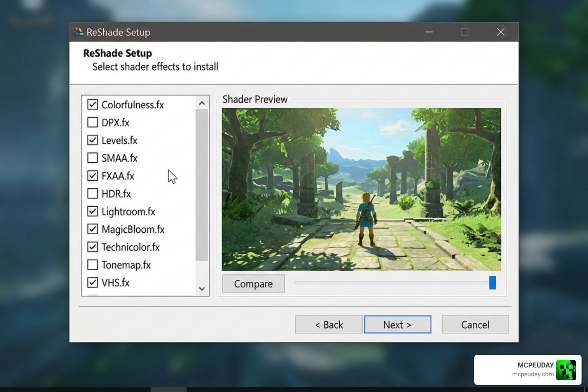
Task: Toggle the FXAA.fx checkbox
Action: pos(92,176)
